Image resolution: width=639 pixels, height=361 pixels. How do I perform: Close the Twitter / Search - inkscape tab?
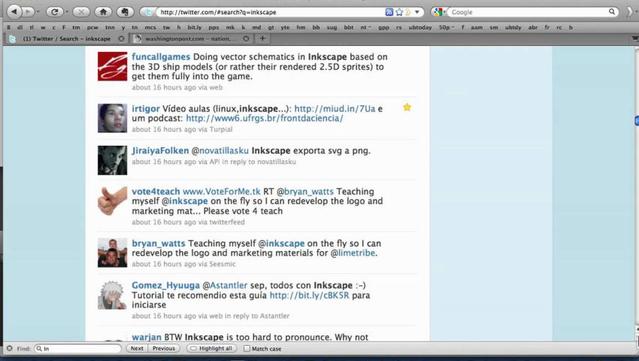[121, 39]
